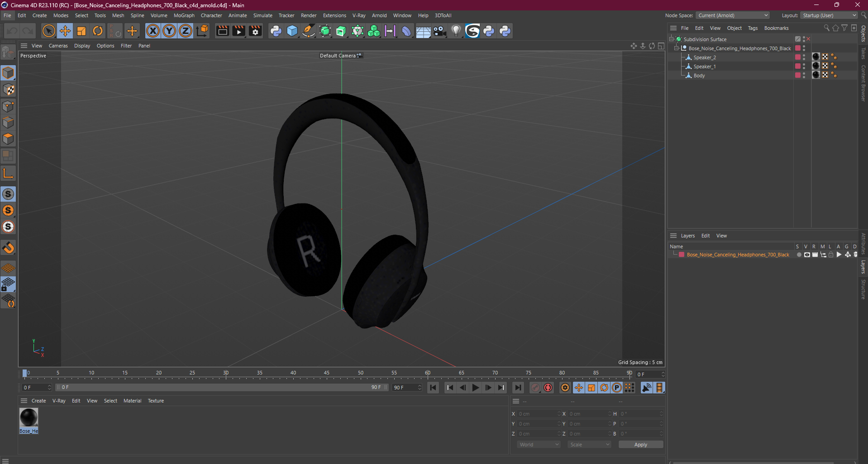Toggle layer visibility eye icon in Layers
Screen dimensions: 868x464
(x=807, y=255)
